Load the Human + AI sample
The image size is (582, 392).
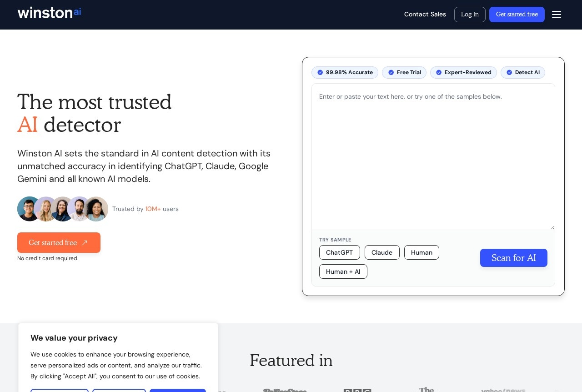click(x=343, y=271)
